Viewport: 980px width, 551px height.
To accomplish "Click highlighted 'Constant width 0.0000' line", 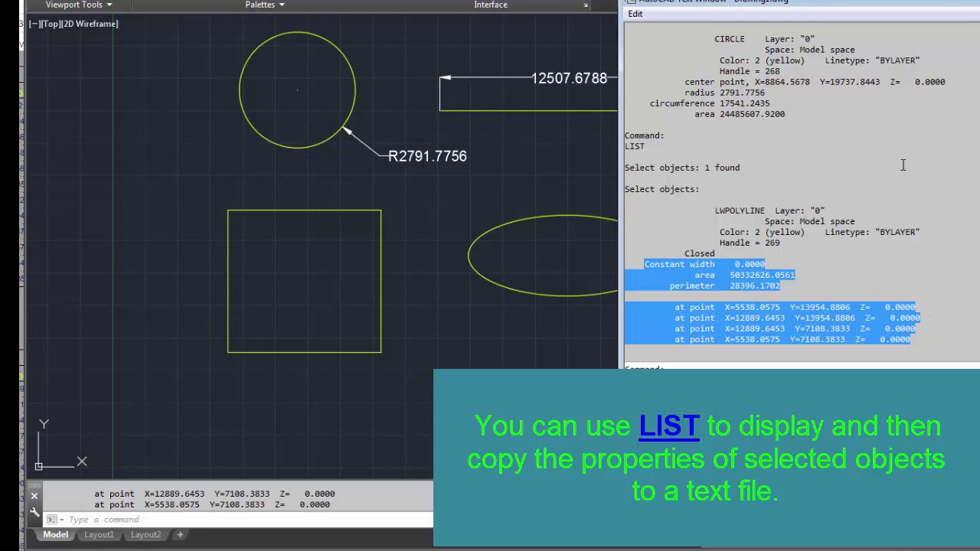I will pyautogui.click(x=704, y=264).
